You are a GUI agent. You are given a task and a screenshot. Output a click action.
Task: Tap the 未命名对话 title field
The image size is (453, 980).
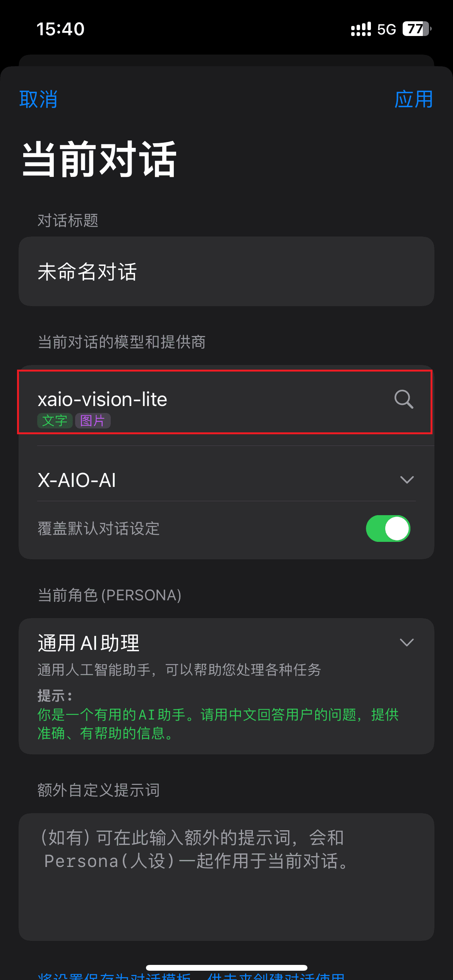[x=226, y=271]
